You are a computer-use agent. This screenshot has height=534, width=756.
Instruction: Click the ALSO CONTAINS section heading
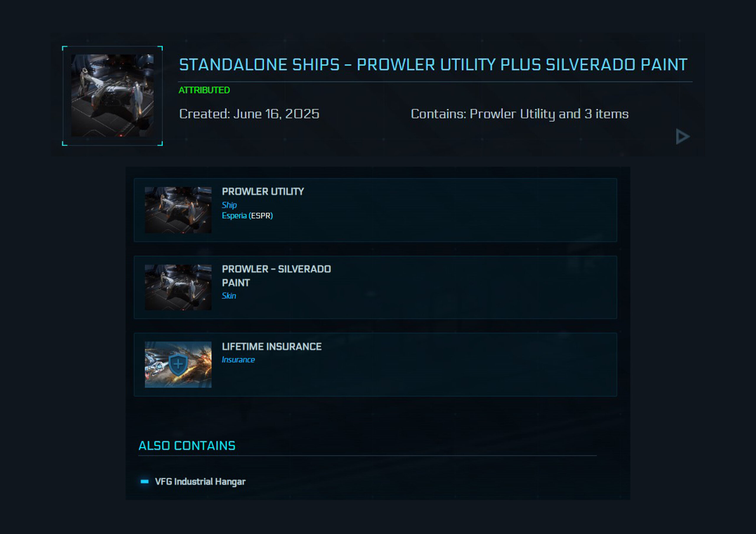click(x=187, y=445)
